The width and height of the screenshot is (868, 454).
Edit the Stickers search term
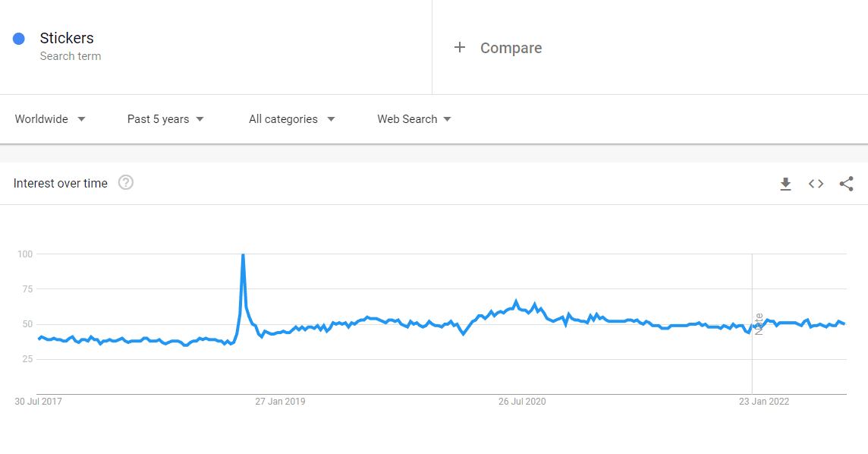point(67,38)
